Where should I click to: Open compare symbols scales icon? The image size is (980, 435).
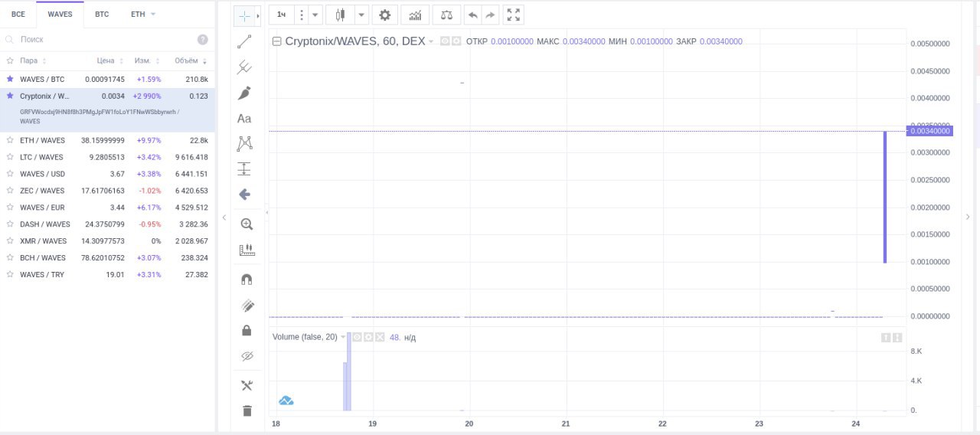click(x=446, y=15)
